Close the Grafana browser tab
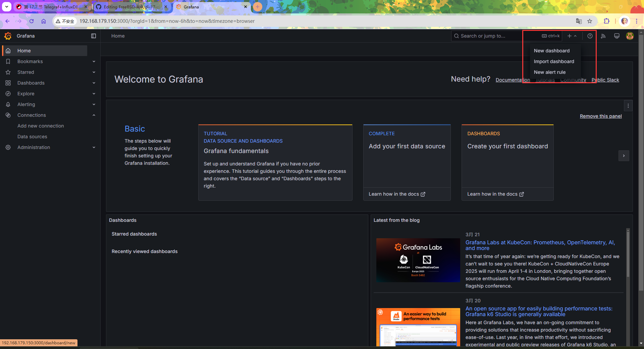The image size is (644, 349). click(x=245, y=7)
